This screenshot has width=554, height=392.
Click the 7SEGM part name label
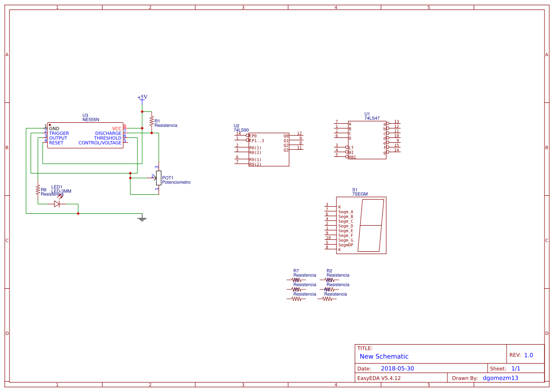(360, 194)
